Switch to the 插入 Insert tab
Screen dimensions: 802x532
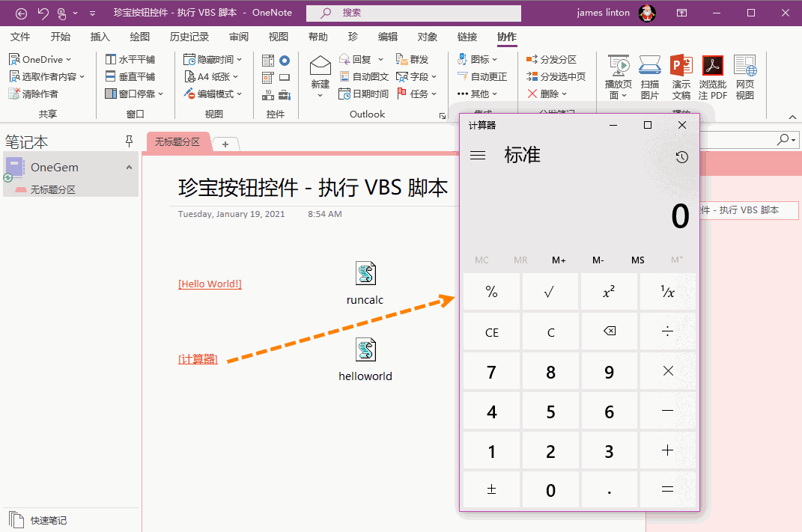(x=100, y=37)
